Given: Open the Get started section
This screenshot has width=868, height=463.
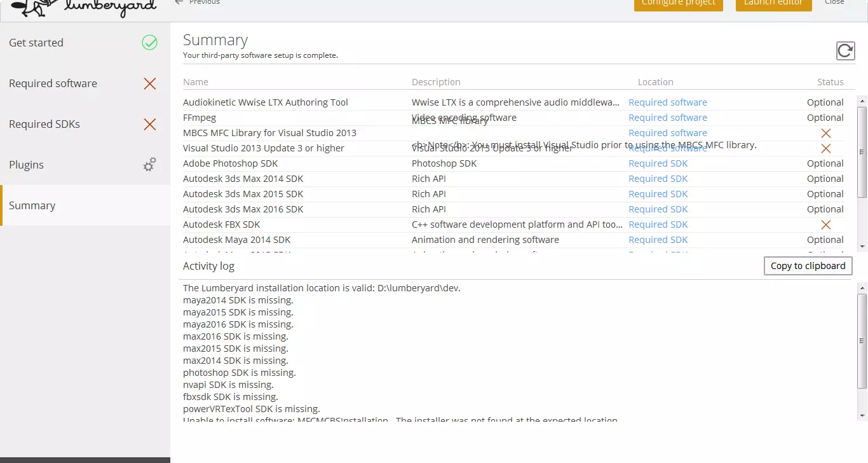Looking at the screenshot, I should point(36,43).
